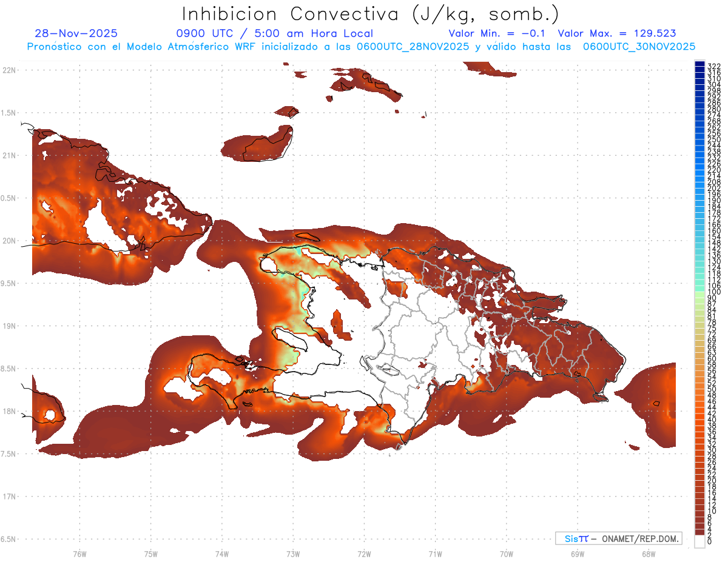Click the 'ONAMET/REP.DOM.' credit box

click(x=619, y=538)
